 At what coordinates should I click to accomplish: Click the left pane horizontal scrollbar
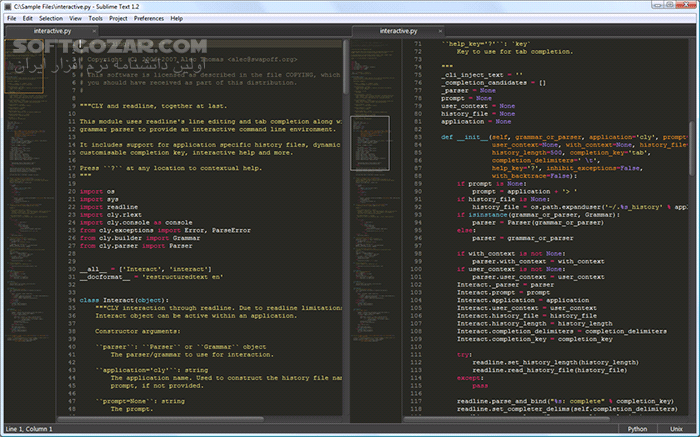161,419
